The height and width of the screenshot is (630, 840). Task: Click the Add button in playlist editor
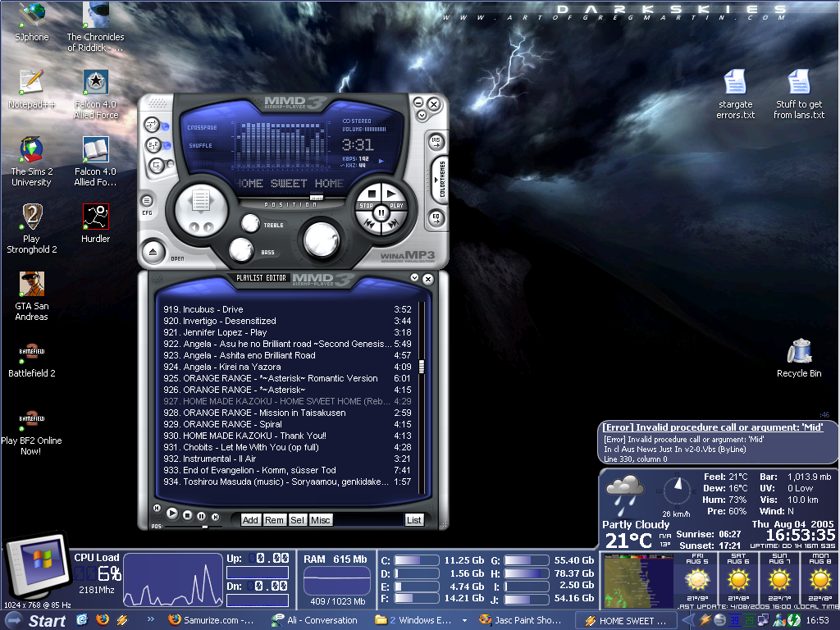coord(250,519)
